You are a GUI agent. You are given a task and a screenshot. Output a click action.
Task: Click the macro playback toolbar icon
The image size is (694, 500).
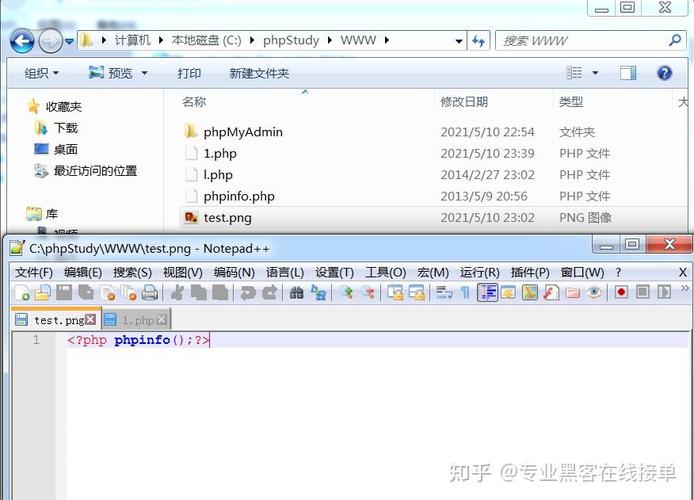pyautogui.click(x=664, y=293)
